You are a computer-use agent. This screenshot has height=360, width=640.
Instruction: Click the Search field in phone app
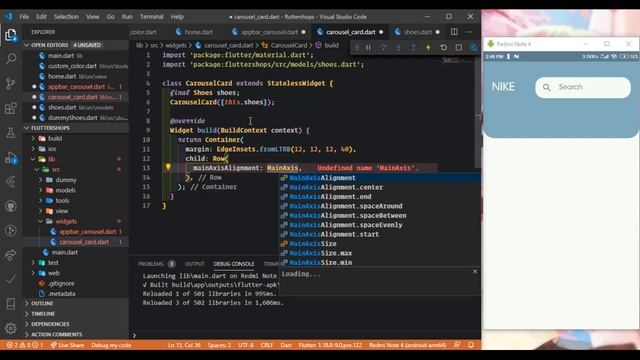click(583, 87)
